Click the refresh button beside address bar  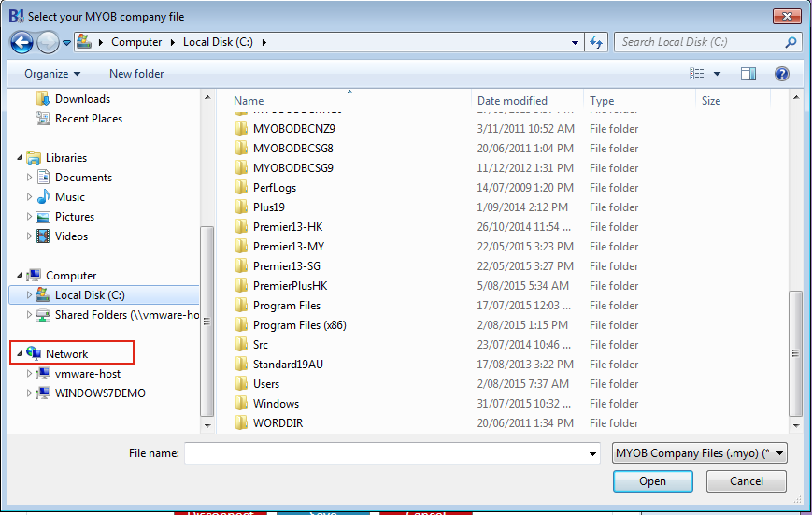click(596, 42)
